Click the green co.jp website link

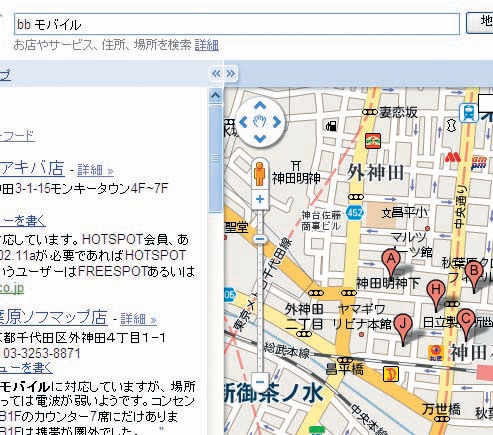[12, 288]
